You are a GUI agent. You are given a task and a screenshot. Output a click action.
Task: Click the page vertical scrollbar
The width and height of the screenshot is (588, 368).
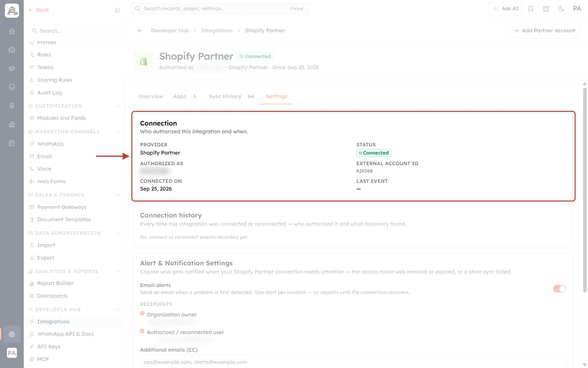pos(585,190)
